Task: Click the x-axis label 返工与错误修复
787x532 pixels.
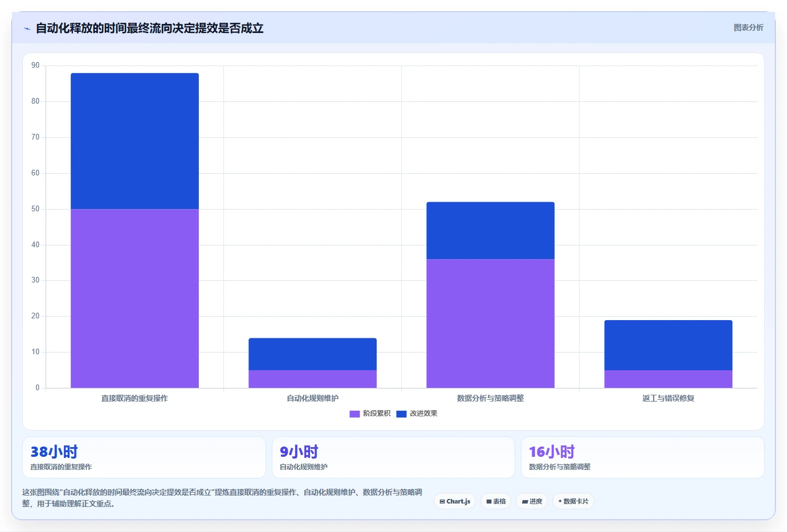Action: tap(668, 398)
